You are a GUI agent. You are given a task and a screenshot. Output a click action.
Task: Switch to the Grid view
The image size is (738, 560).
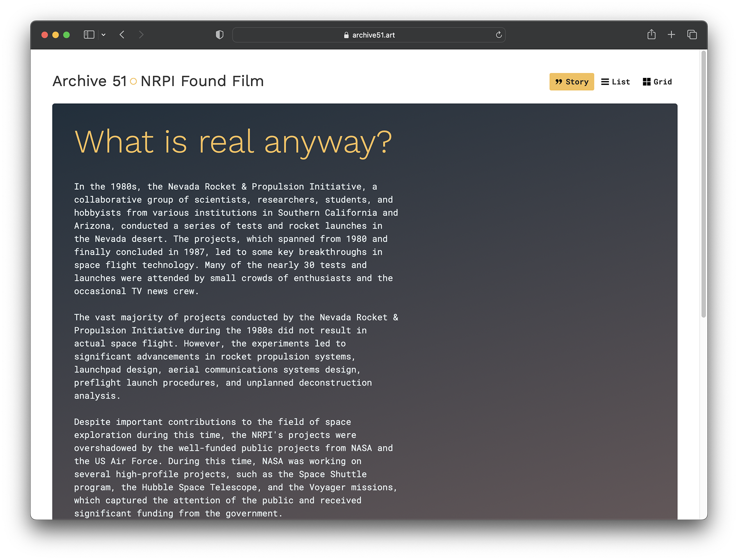pyautogui.click(x=657, y=82)
